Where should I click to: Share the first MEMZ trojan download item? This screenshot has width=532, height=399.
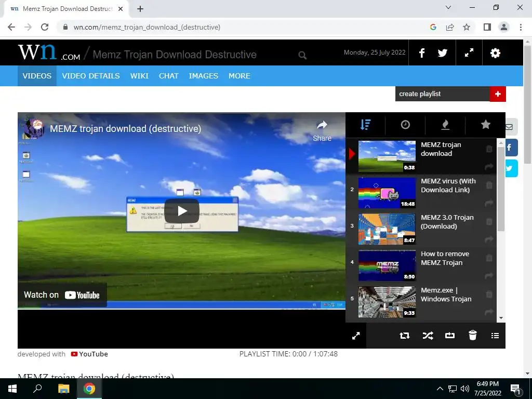pos(489,167)
